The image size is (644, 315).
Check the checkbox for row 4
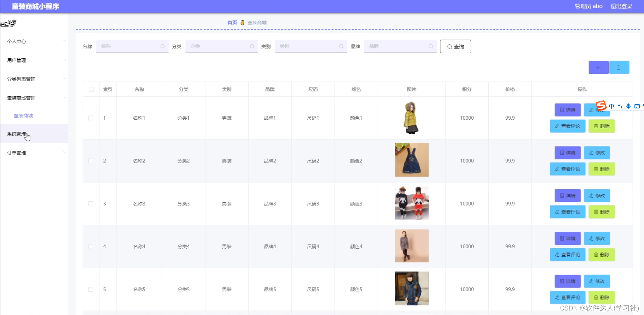pyautogui.click(x=91, y=246)
